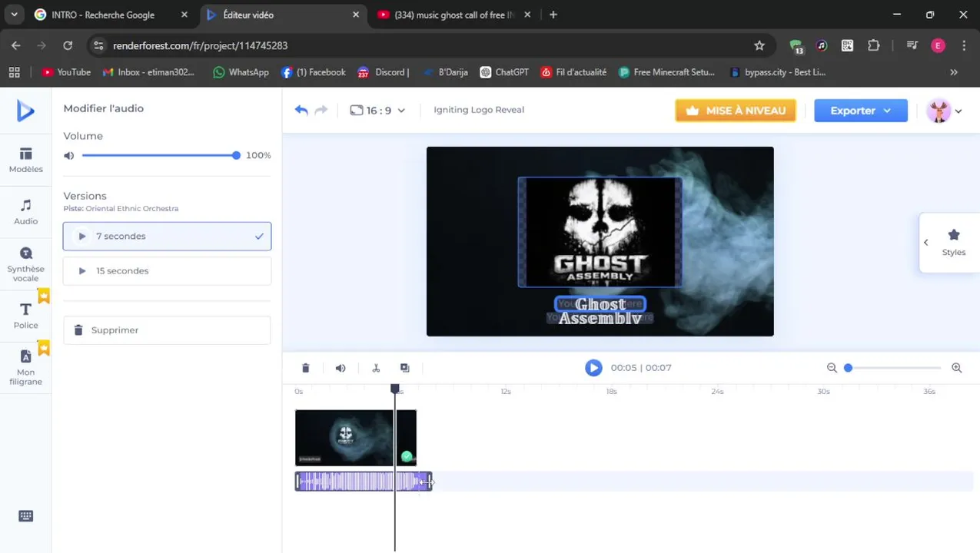Preview the 7 secondes audio version
980x553 pixels.
point(82,236)
